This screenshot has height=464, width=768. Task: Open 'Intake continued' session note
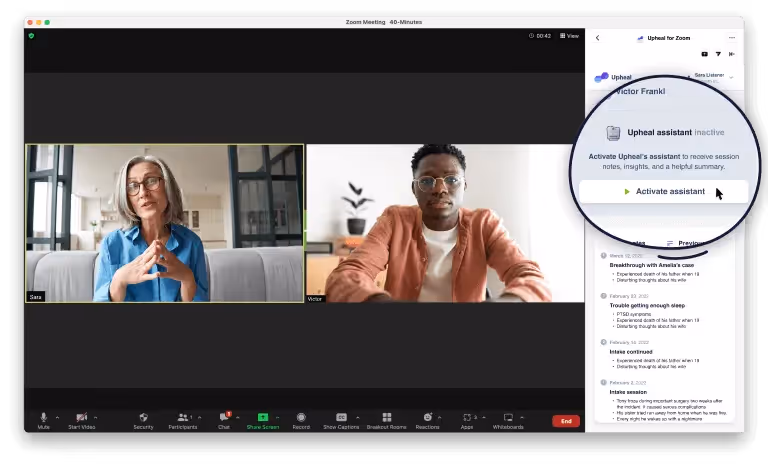[x=631, y=352]
